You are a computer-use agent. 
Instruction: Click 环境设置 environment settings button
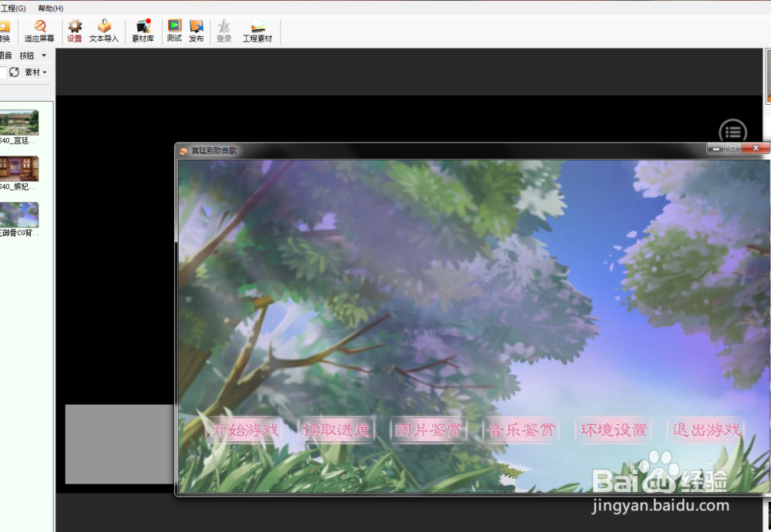613,430
